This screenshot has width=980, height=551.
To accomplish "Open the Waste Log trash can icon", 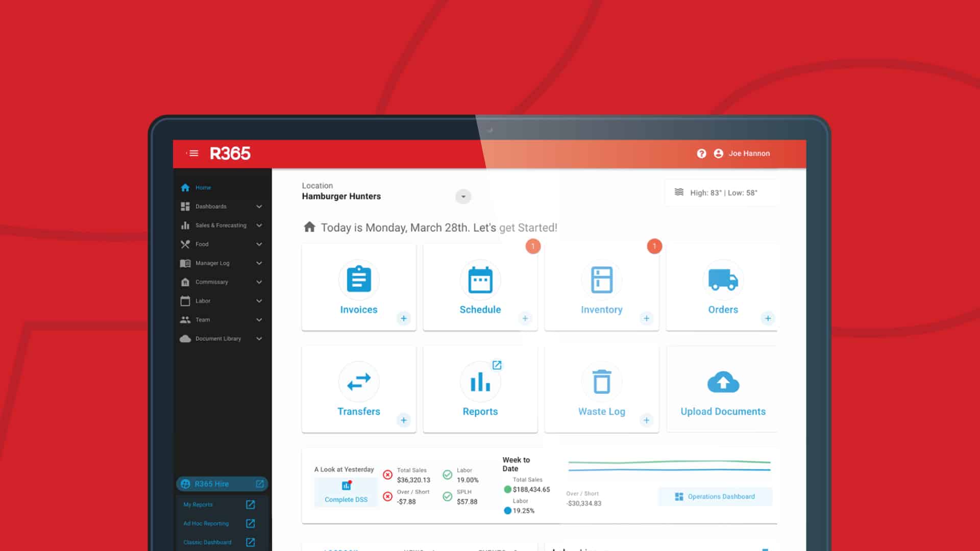I will (602, 382).
